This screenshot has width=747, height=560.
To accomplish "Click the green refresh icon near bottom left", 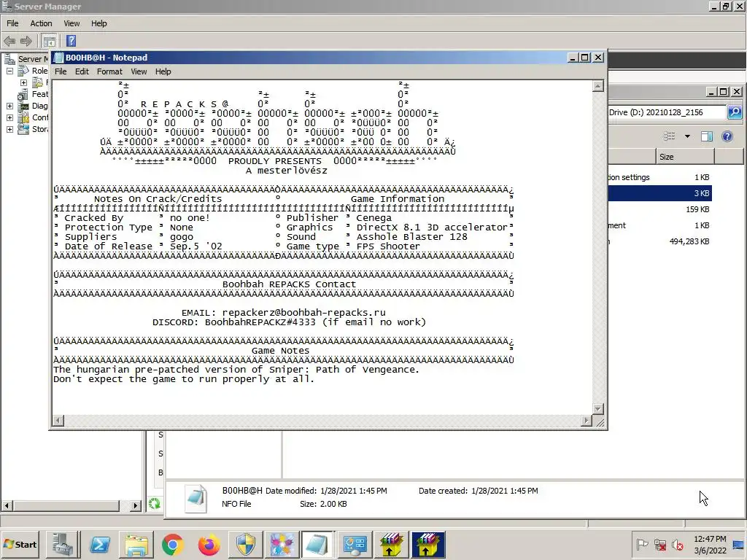I will pyautogui.click(x=155, y=503).
